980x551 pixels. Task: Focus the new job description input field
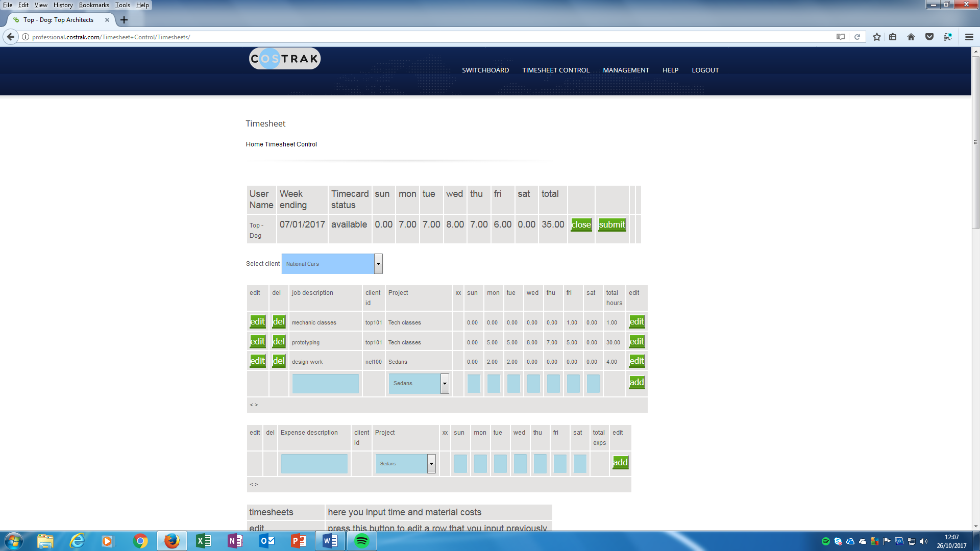pyautogui.click(x=325, y=384)
